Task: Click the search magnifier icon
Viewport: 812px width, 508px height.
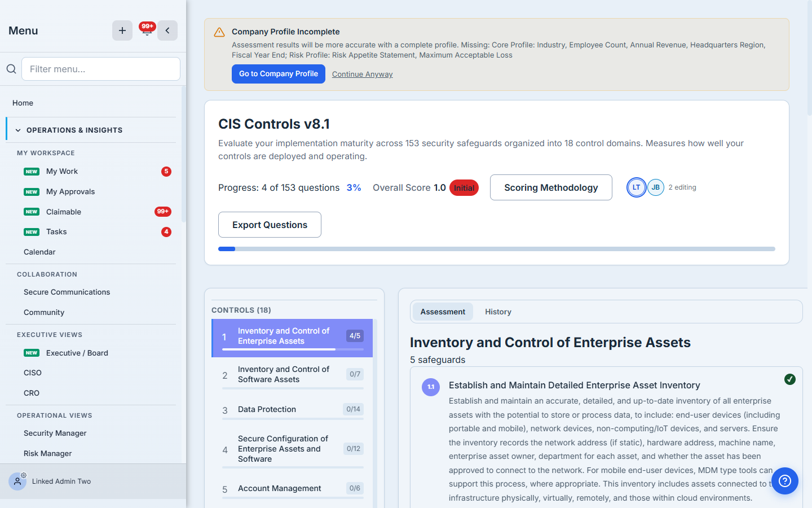Action: click(11, 69)
